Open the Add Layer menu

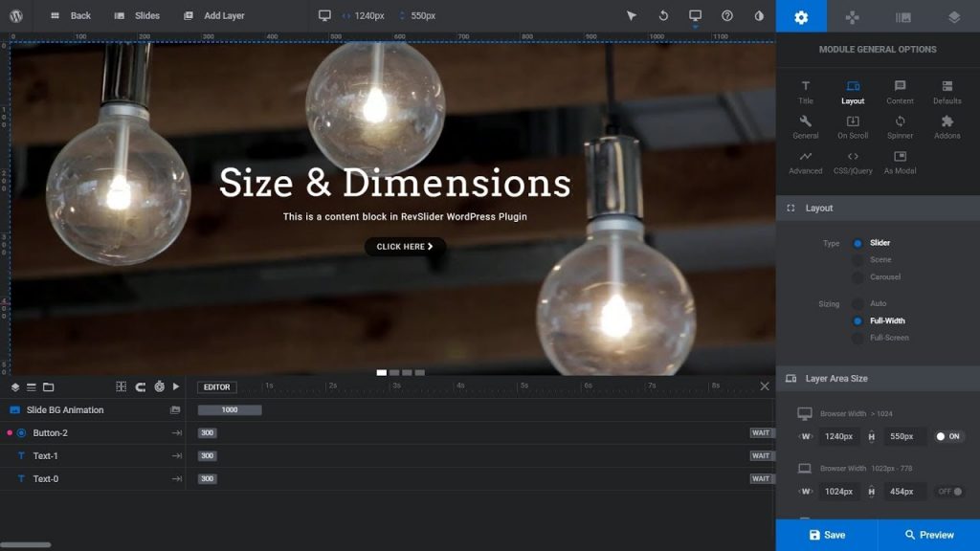point(218,15)
